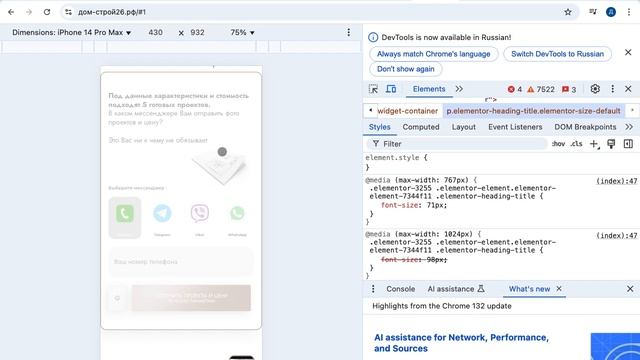Viewport: 640px width, 360px height.
Task: Open the second (index):47 source link
Action: click(x=616, y=235)
